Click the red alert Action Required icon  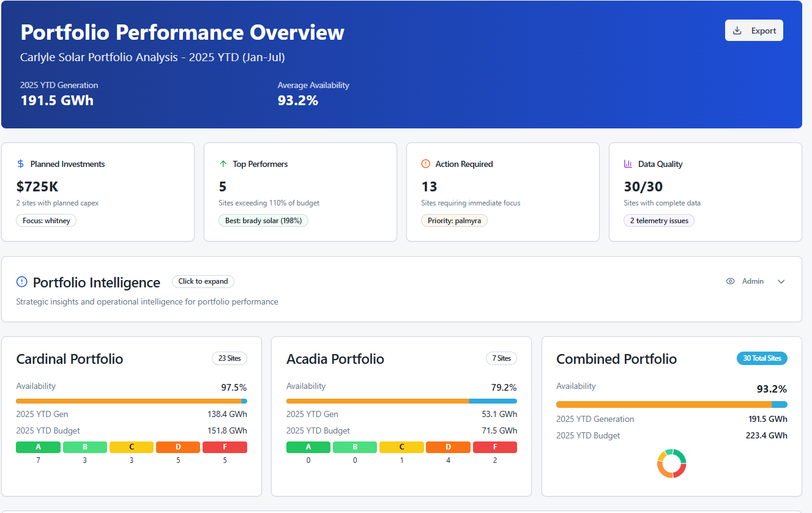(426, 164)
